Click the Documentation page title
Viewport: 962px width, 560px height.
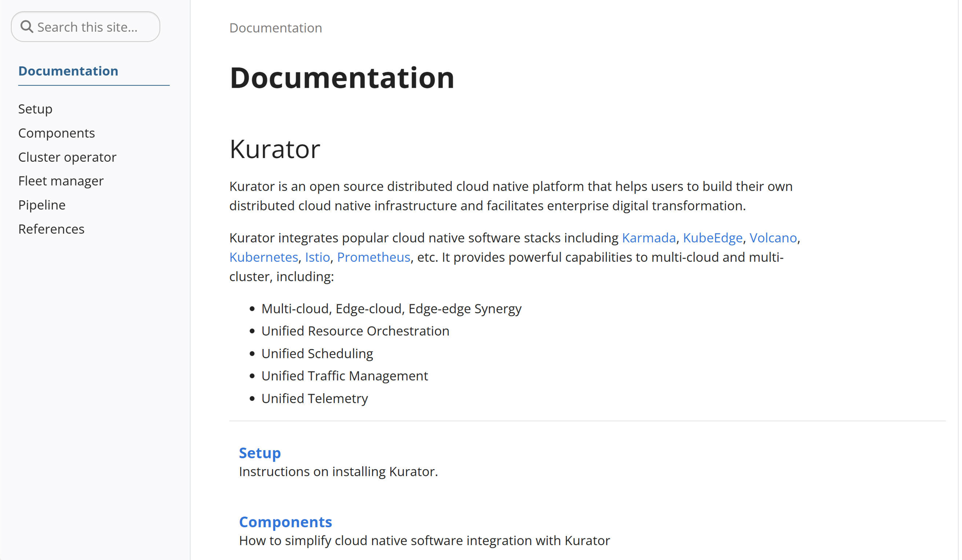pyautogui.click(x=342, y=78)
